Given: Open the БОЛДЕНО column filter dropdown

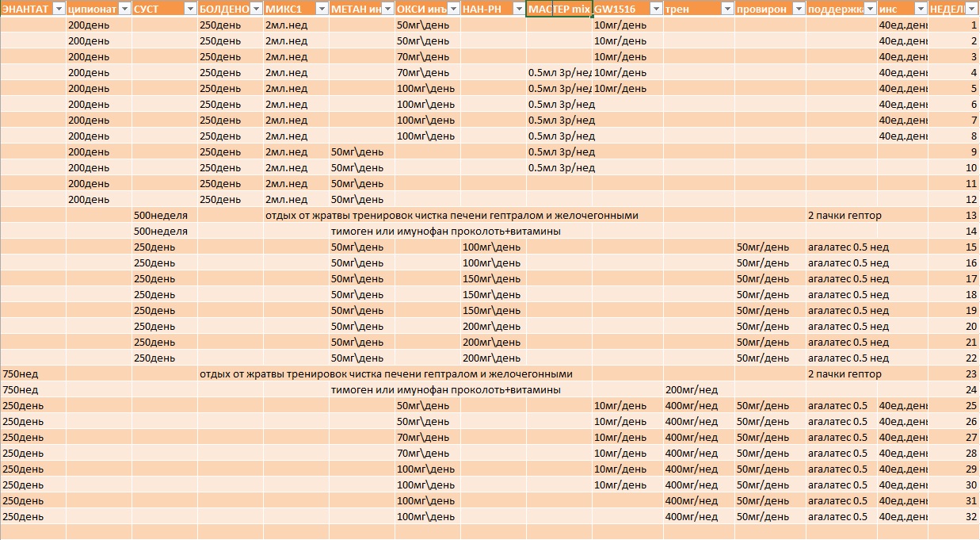Looking at the screenshot, I should 256,9.
